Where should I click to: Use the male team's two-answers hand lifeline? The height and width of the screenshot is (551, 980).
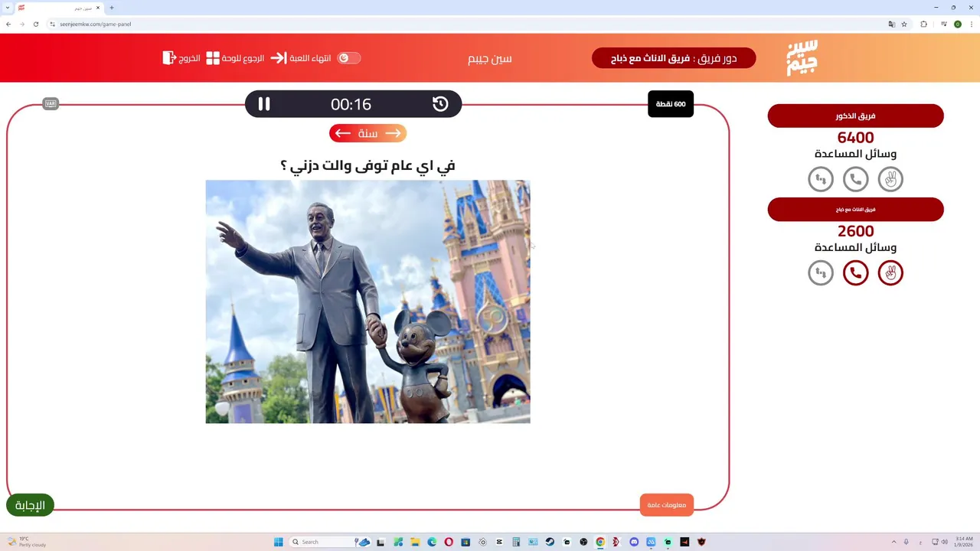(890, 179)
